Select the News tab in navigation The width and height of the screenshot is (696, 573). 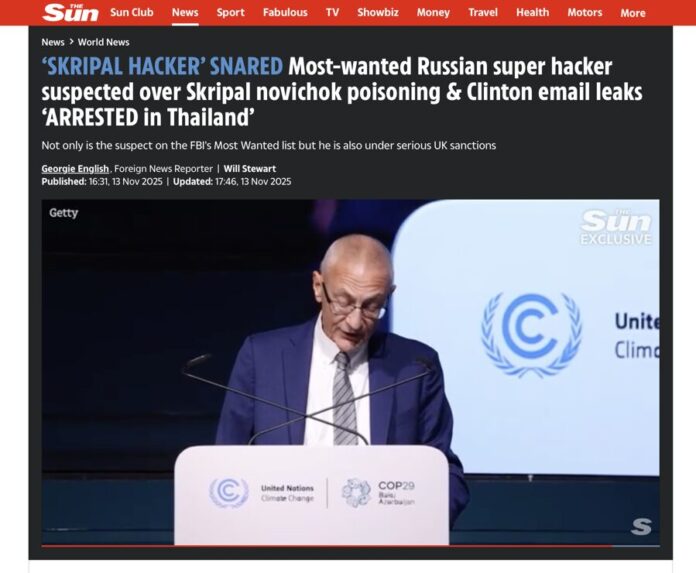[x=185, y=12]
